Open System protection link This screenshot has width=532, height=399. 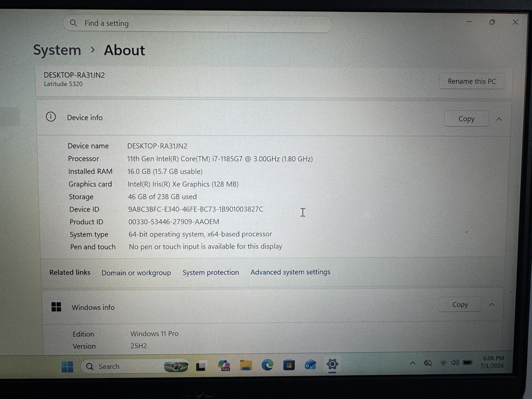pos(210,272)
